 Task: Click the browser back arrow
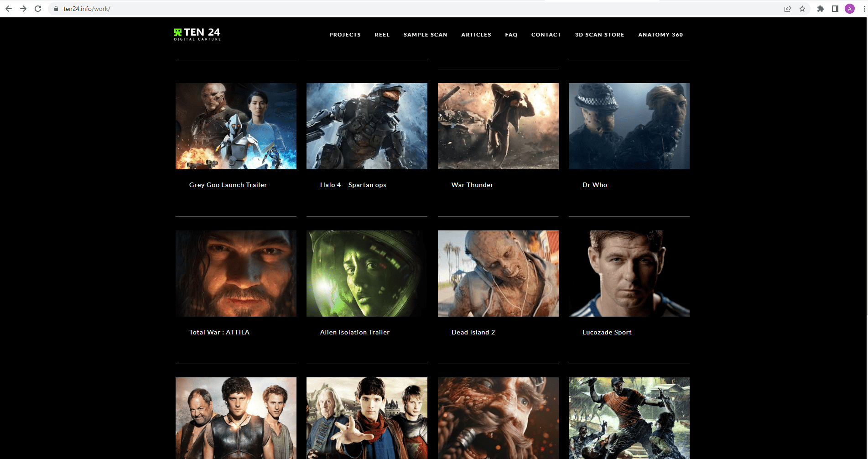click(9, 9)
